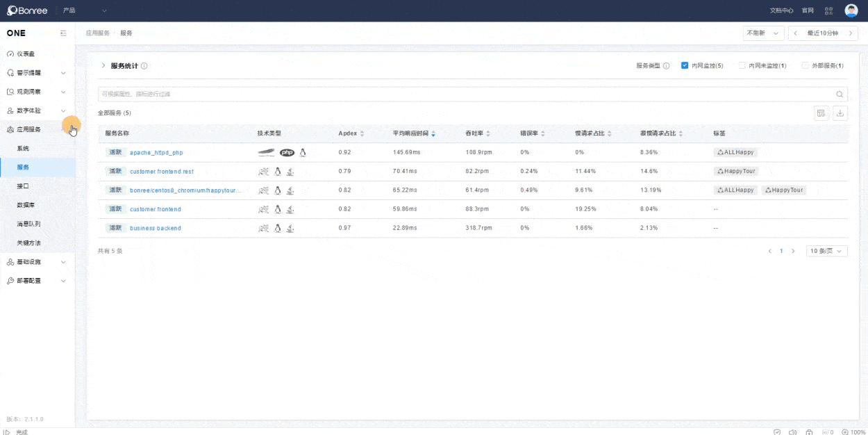The height and width of the screenshot is (435, 868).
Task: Click the info icon next to 服务统计
Action: coord(144,66)
